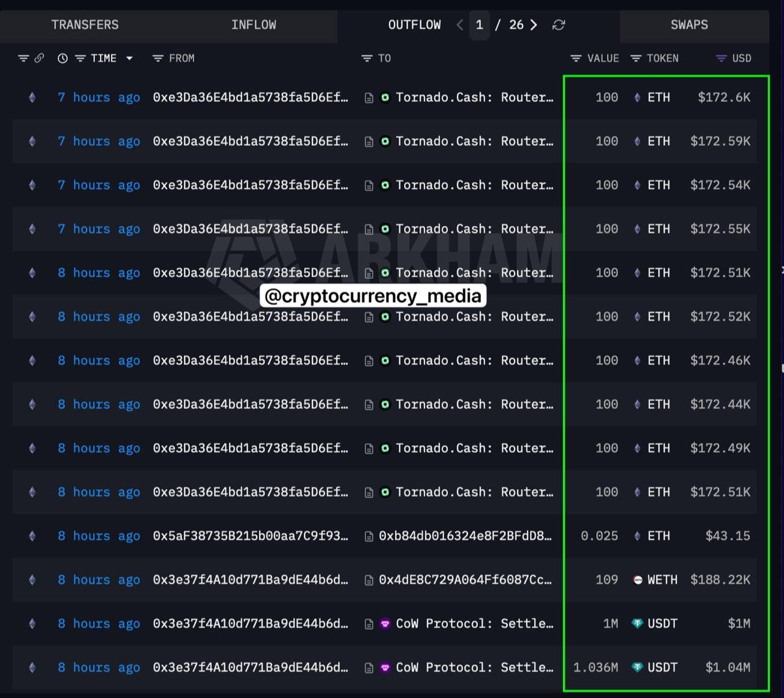Click ETH token icon in $172.49K row
The width and height of the screenshot is (784, 698).
(x=637, y=449)
